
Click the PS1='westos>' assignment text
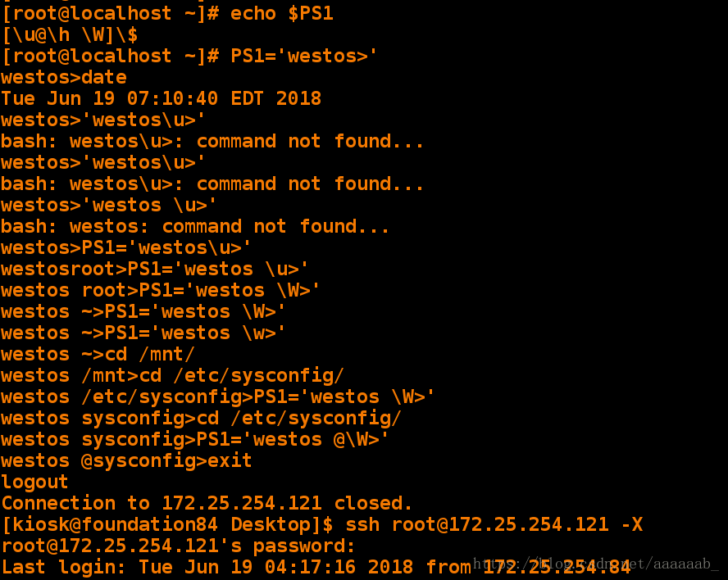[304, 57]
